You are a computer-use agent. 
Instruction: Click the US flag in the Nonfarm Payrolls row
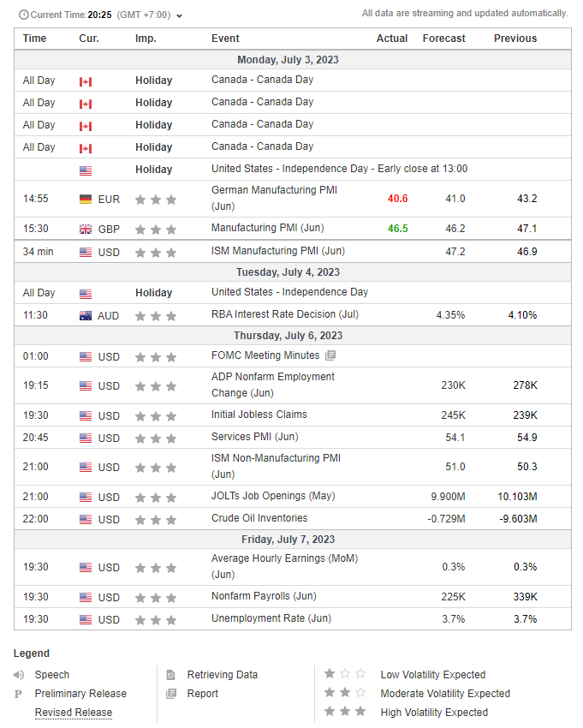(86, 598)
